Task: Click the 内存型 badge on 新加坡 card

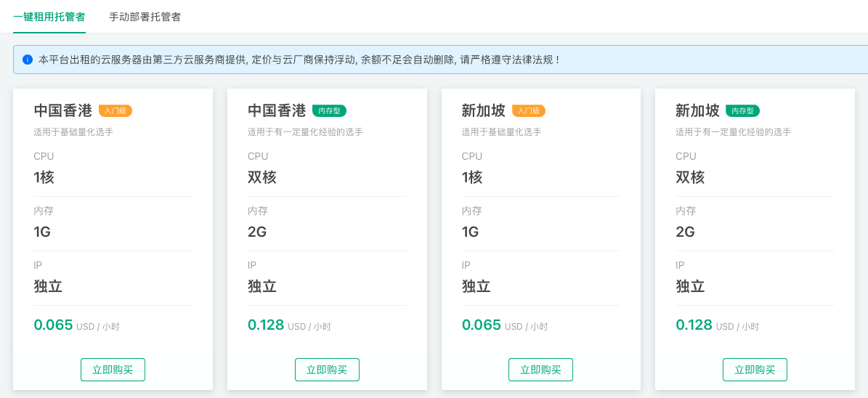Action: [743, 110]
